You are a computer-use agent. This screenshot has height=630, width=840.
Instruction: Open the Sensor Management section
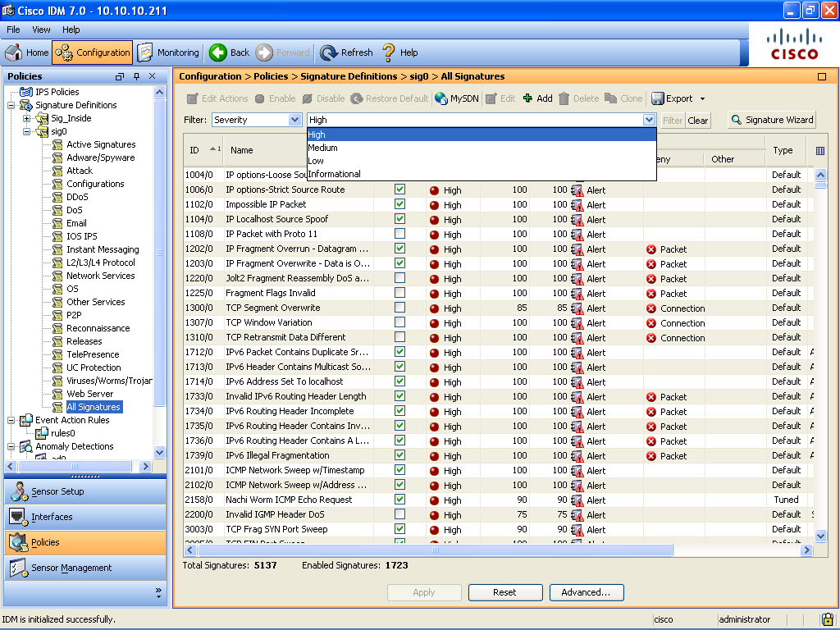(x=85, y=568)
